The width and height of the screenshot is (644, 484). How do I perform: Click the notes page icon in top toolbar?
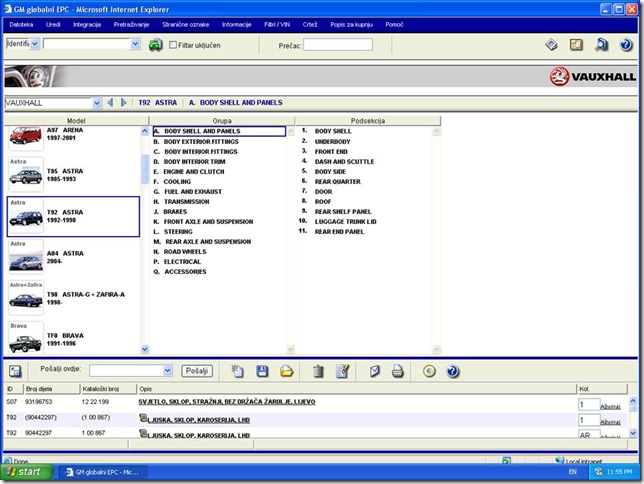(x=576, y=44)
